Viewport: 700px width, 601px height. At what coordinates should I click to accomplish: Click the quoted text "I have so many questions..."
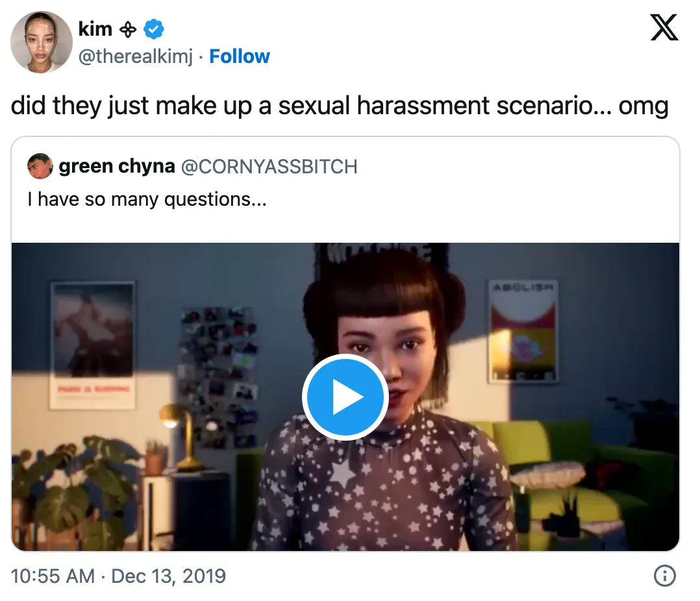tap(147, 199)
